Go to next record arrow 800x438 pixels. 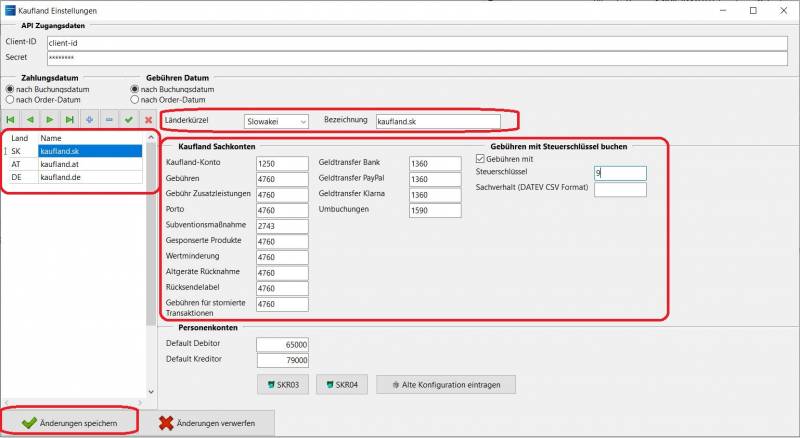click(x=50, y=120)
